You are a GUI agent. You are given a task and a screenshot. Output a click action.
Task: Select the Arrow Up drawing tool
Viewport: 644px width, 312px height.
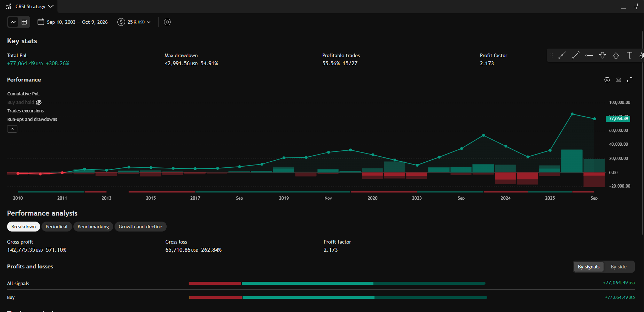click(x=616, y=55)
